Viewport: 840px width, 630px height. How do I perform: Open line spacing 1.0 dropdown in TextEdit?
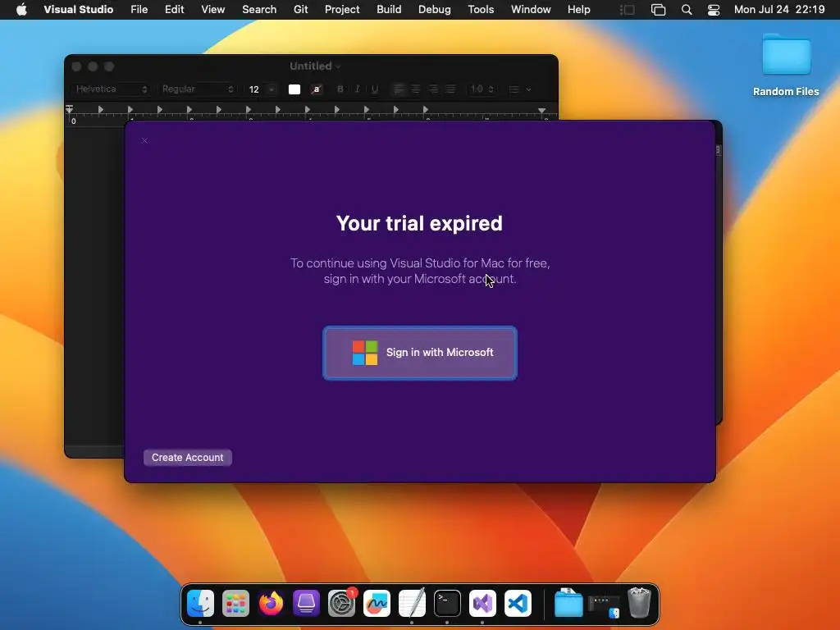point(482,89)
